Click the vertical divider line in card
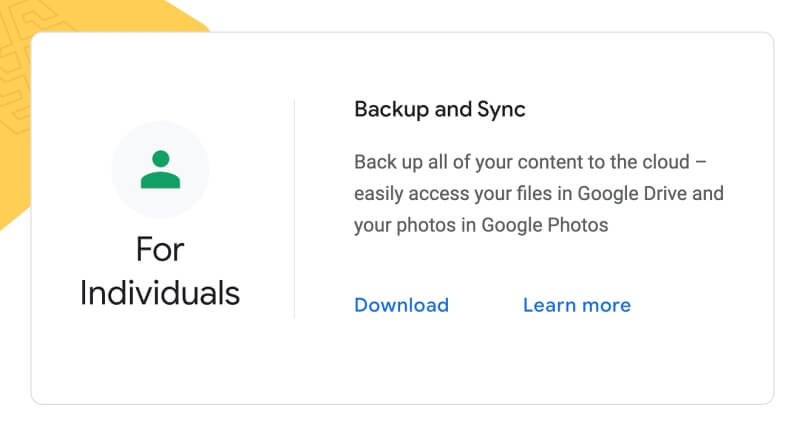 (294, 208)
